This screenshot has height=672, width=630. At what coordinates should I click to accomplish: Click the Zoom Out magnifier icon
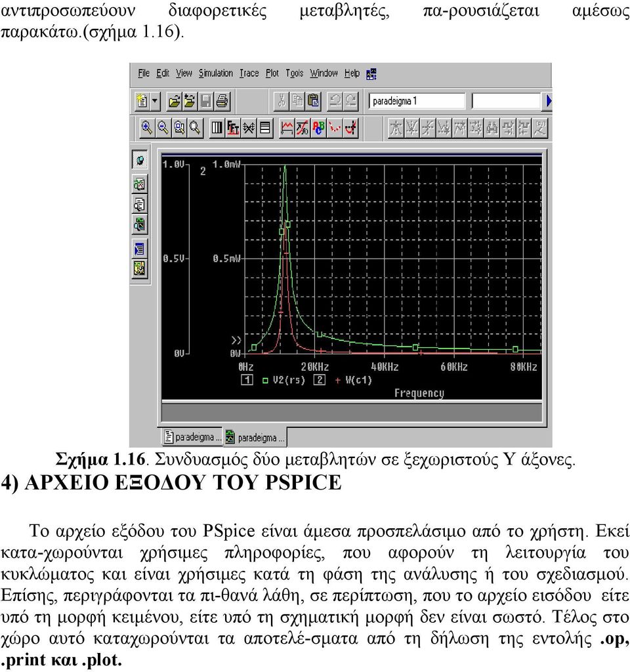coord(163,128)
